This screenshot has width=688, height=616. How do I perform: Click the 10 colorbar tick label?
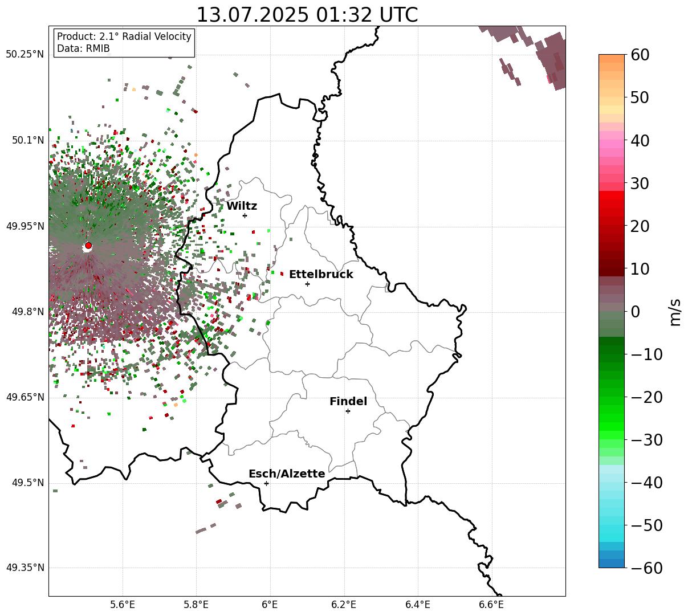pyautogui.click(x=639, y=269)
